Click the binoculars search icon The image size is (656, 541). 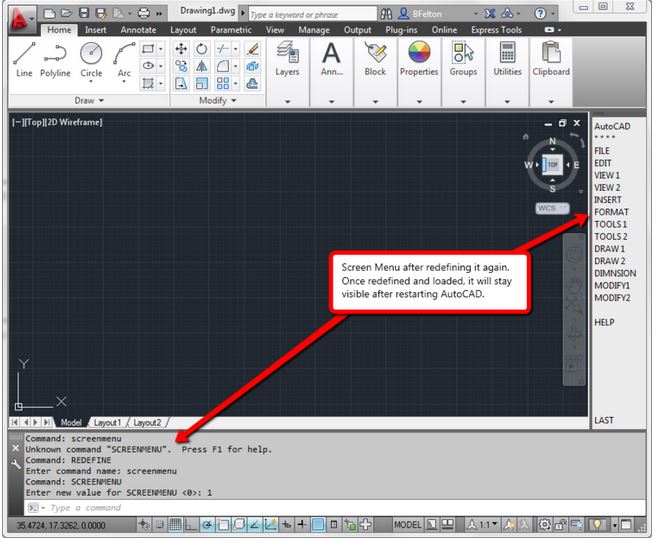[x=386, y=14]
